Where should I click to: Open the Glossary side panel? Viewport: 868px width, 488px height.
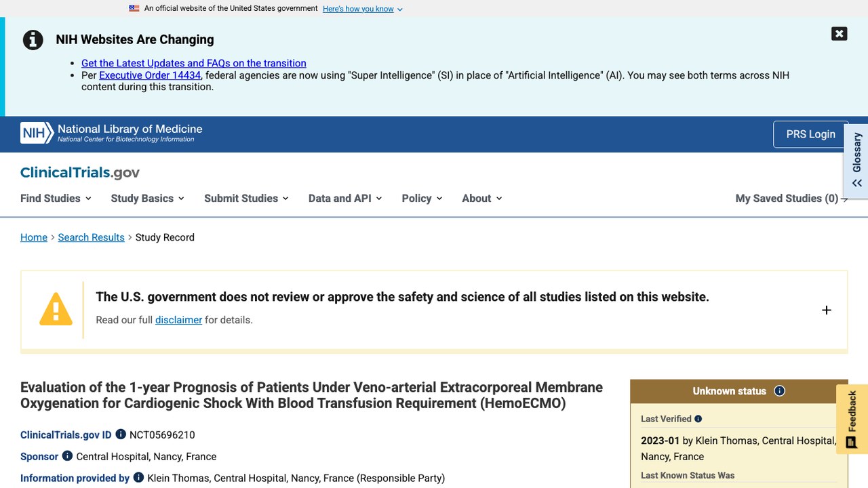[x=856, y=160]
